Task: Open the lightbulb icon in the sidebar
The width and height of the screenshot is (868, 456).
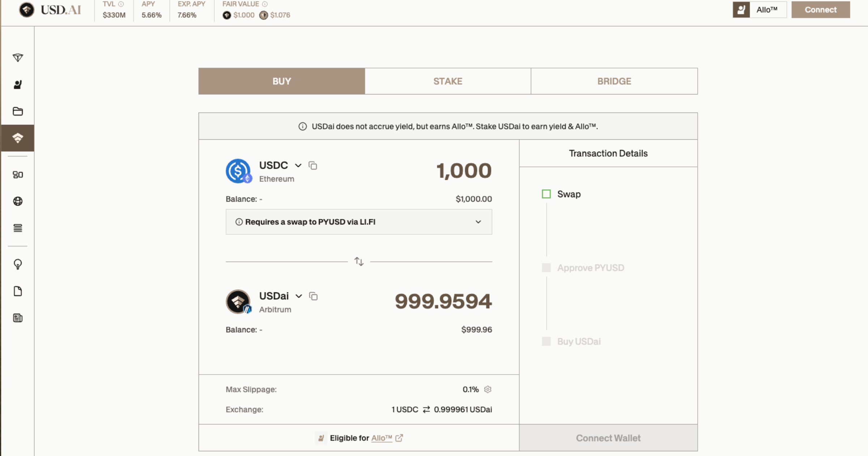Action: [17, 264]
